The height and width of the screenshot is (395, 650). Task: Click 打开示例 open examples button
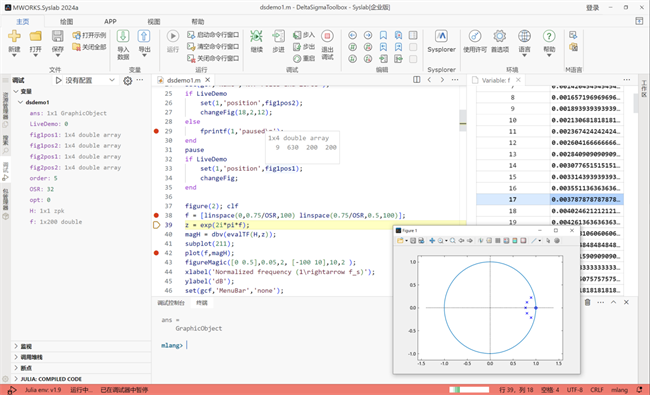89,35
